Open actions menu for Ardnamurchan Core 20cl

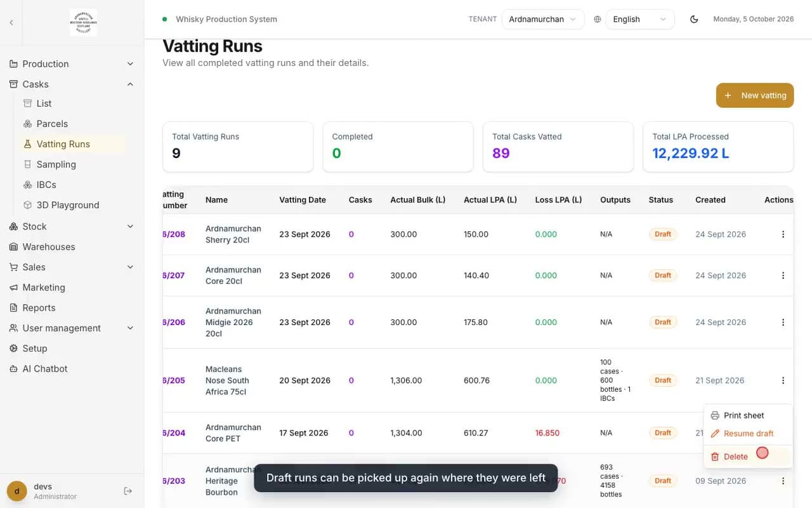coord(783,276)
